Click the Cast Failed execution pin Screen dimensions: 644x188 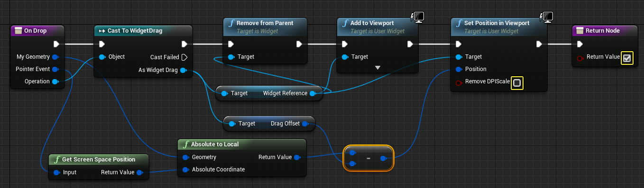(x=184, y=57)
